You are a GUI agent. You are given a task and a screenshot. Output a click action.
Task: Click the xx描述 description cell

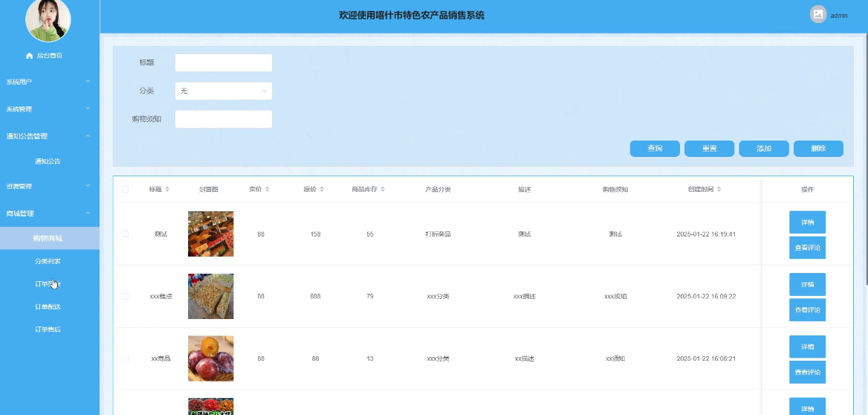(x=524, y=358)
